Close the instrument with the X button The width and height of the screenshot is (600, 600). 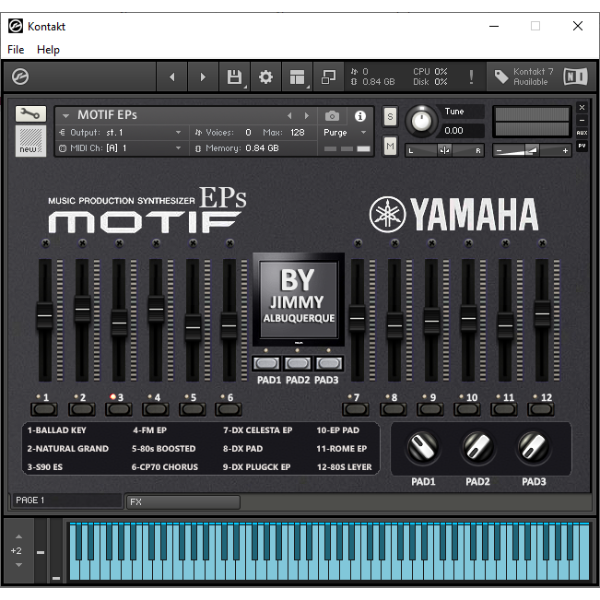tap(582, 108)
